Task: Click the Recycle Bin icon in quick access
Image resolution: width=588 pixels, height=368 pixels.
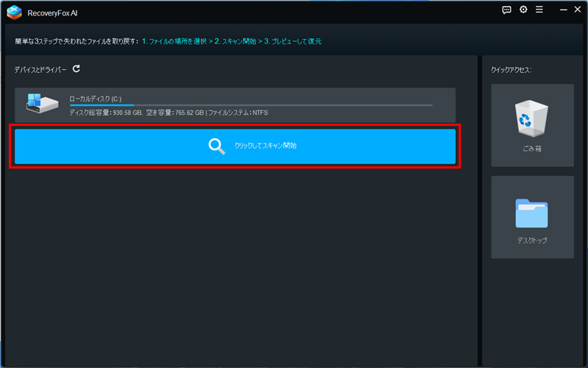Action: click(532, 118)
